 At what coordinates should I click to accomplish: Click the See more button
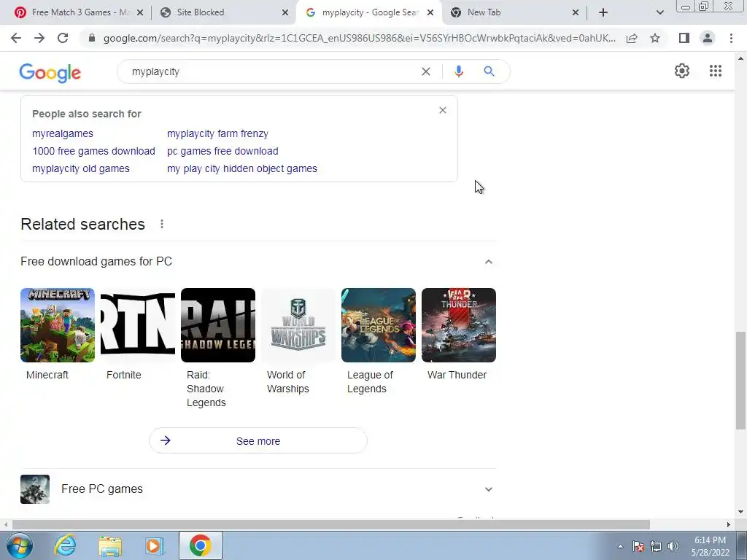[258, 441]
